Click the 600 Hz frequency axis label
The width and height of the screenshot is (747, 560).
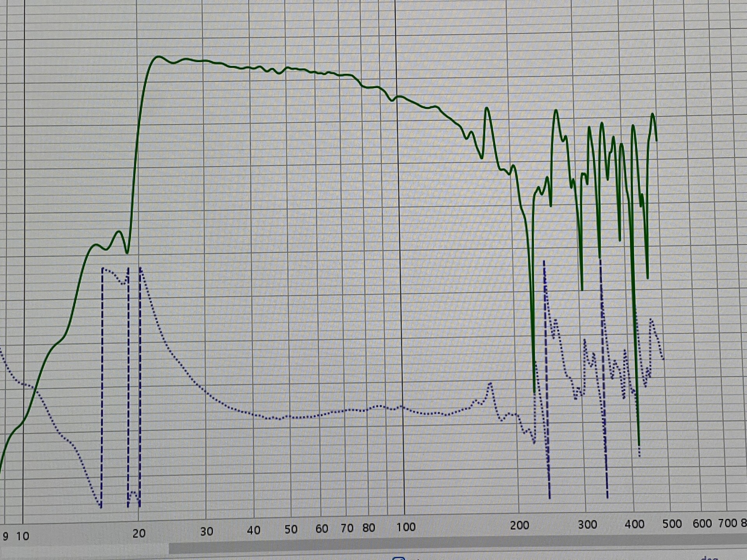pyautogui.click(x=702, y=523)
